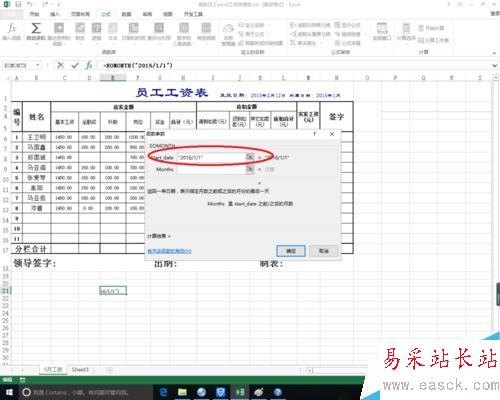
Task: Click Calculate Now in ribbon
Action: pyautogui.click(x=431, y=28)
